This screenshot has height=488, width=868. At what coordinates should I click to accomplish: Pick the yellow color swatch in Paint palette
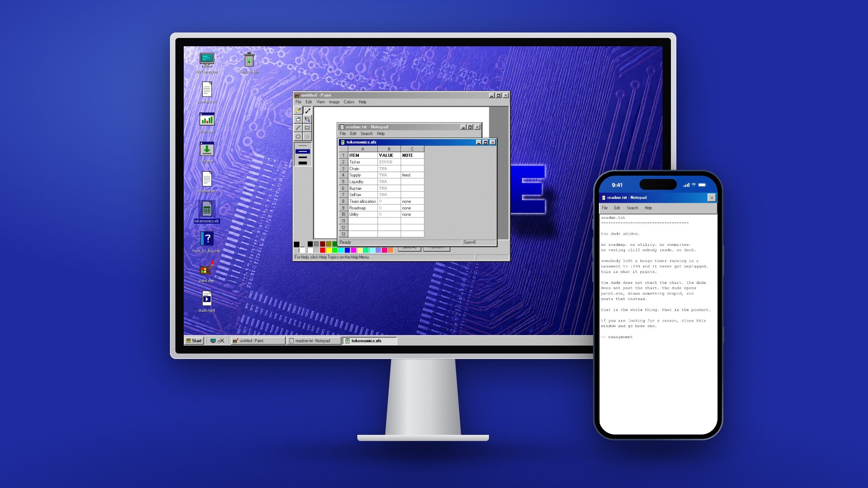click(x=329, y=250)
